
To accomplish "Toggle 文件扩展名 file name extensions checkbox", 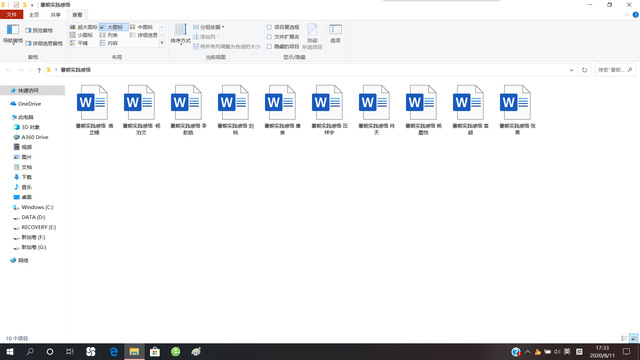I will pyautogui.click(x=283, y=37).
